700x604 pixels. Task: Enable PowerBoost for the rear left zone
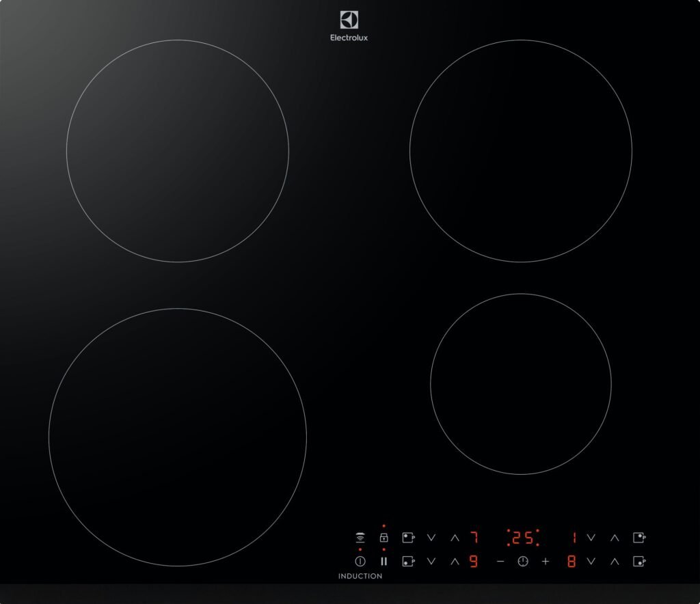coord(408,538)
